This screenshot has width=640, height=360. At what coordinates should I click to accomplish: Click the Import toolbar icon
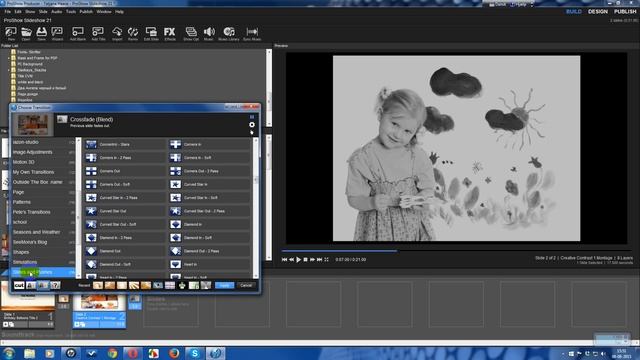[117, 33]
